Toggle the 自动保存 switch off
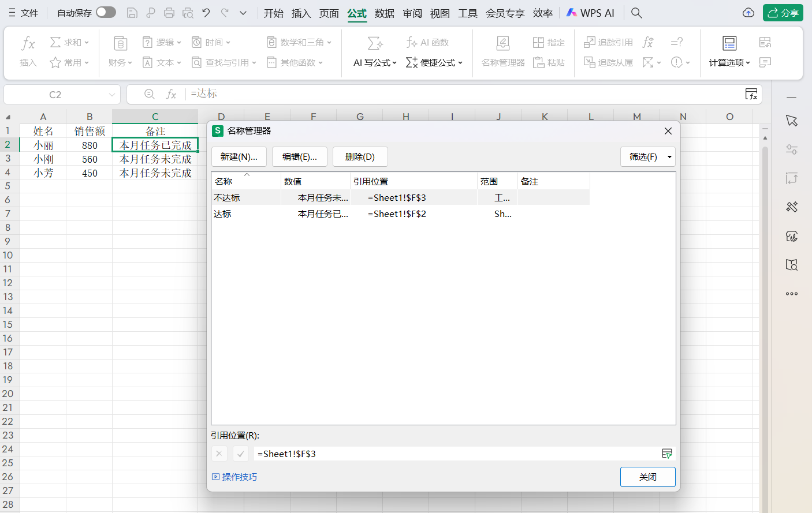Image resolution: width=812 pixels, height=513 pixels. (x=106, y=12)
